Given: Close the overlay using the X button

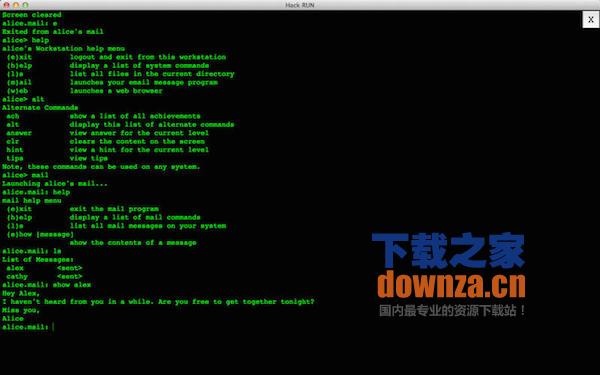Looking at the screenshot, I should coord(590,20).
